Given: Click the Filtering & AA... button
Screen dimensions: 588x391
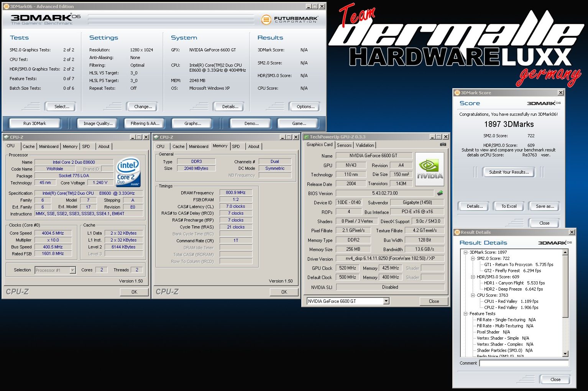Looking at the screenshot, I should pyautogui.click(x=145, y=123).
